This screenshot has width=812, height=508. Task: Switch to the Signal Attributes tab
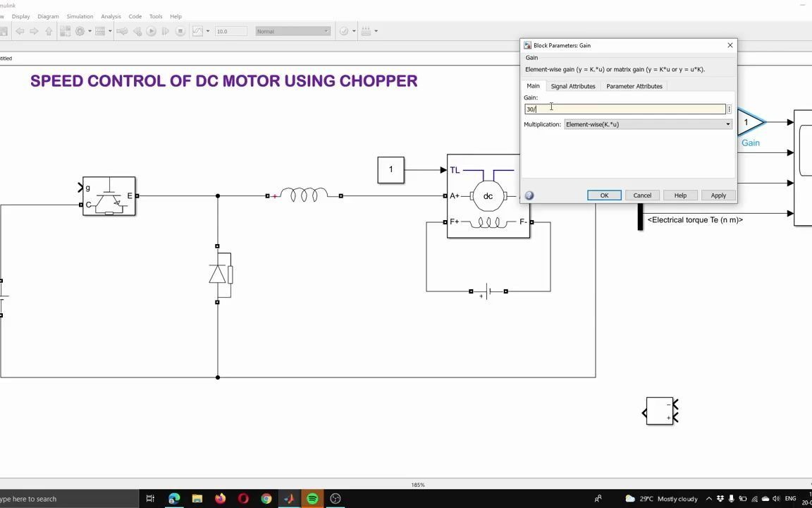(572, 85)
